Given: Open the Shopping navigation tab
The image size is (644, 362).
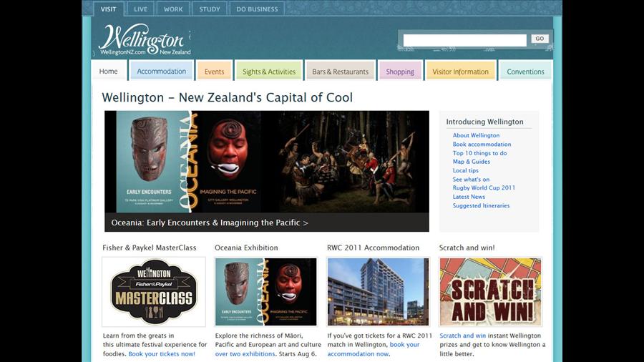Looking at the screenshot, I should pos(400,72).
